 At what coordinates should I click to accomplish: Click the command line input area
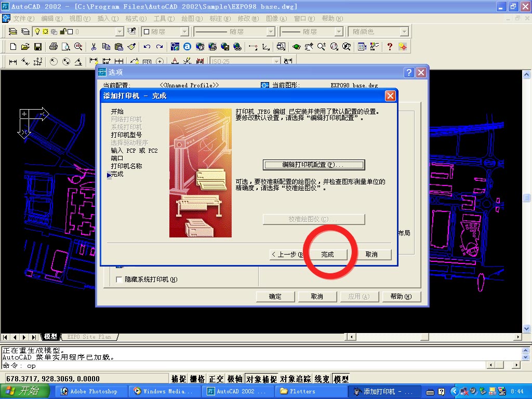[x=244, y=366]
